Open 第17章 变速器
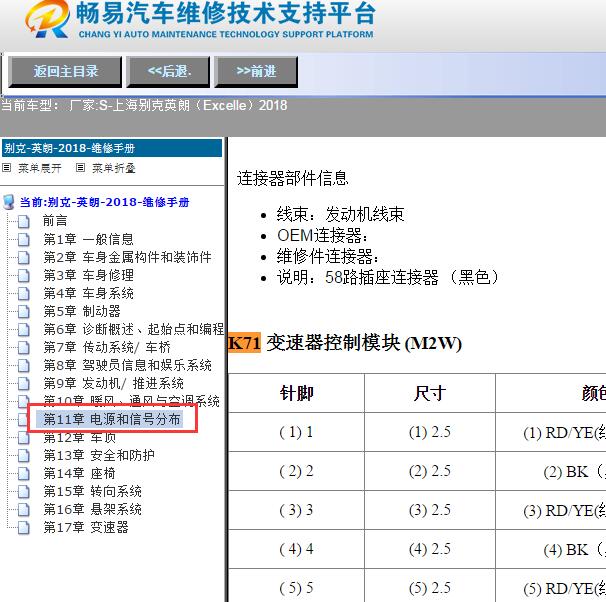The width and height of the screenshot is (606, 602). tap(86, 527)
